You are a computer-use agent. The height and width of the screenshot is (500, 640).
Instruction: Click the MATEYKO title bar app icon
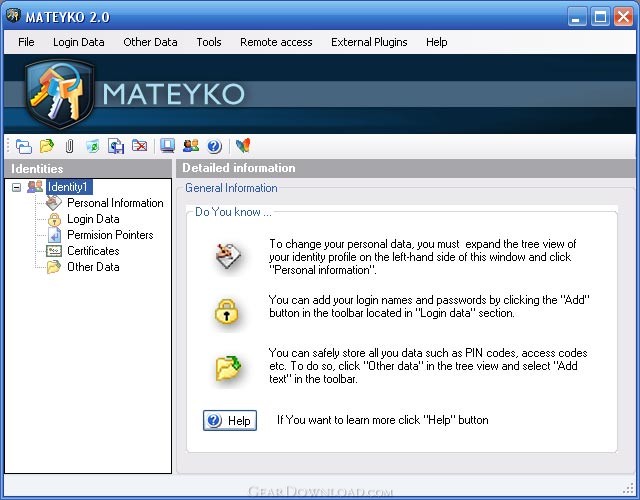tap(13, 16)
